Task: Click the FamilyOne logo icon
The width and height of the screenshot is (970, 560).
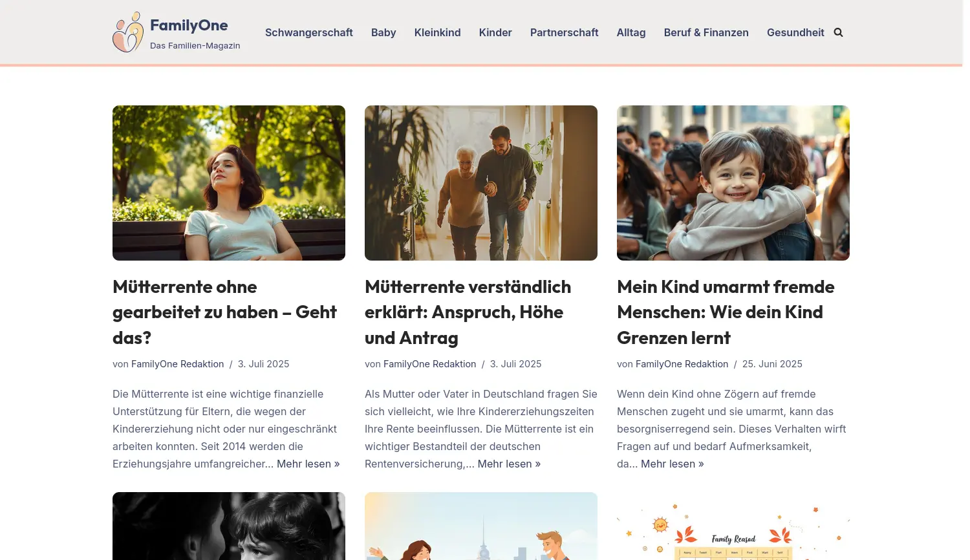Action: click(x=128, y=32)
